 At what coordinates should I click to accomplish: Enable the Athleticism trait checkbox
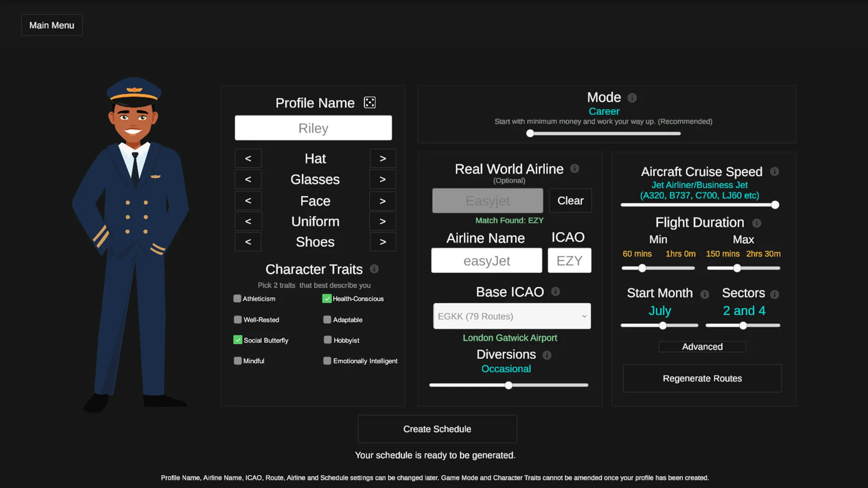[237, 299]
